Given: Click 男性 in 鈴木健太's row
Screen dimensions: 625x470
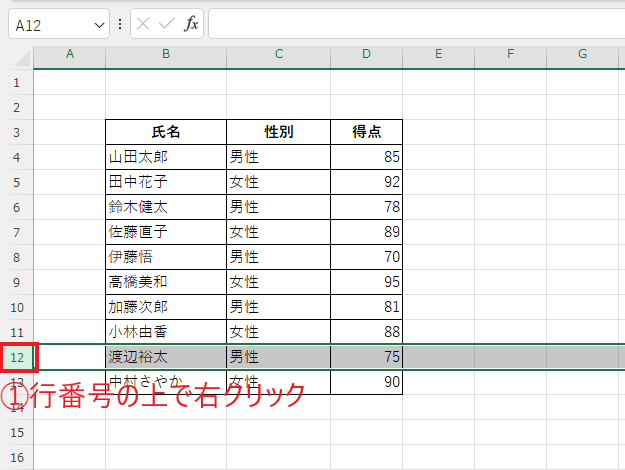Looking at the screenshot, I should (279, 207).
